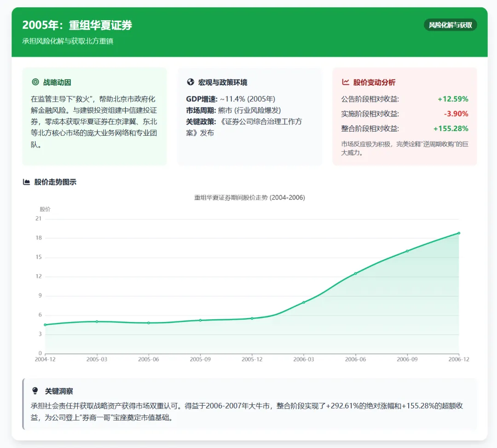Viewport: 497px width, 448px height.
Task: Click the 2005-12 x-axis label
Action: click(252, 359)
